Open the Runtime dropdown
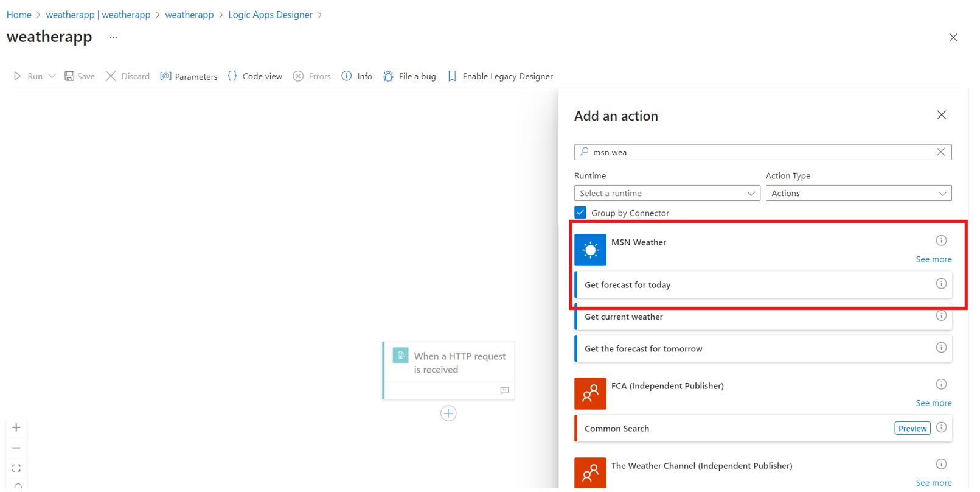Image resolution: width=980 pixels, height=492 pixels. 667,194
